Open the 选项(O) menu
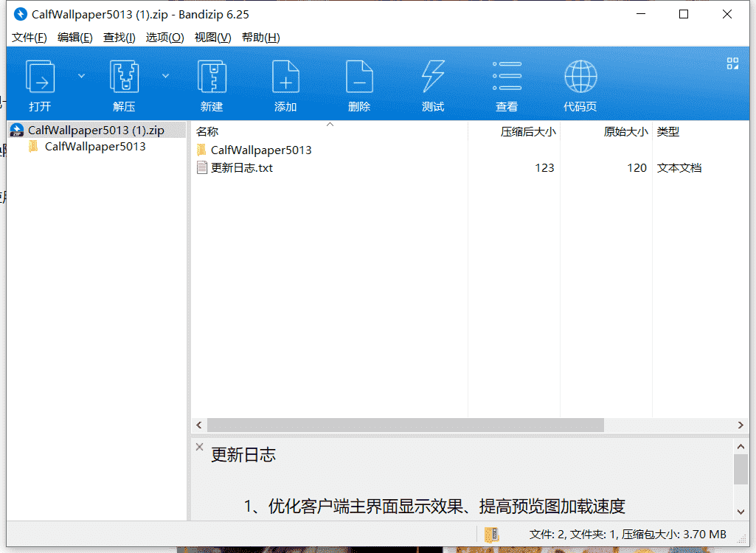 click(165, 38)
